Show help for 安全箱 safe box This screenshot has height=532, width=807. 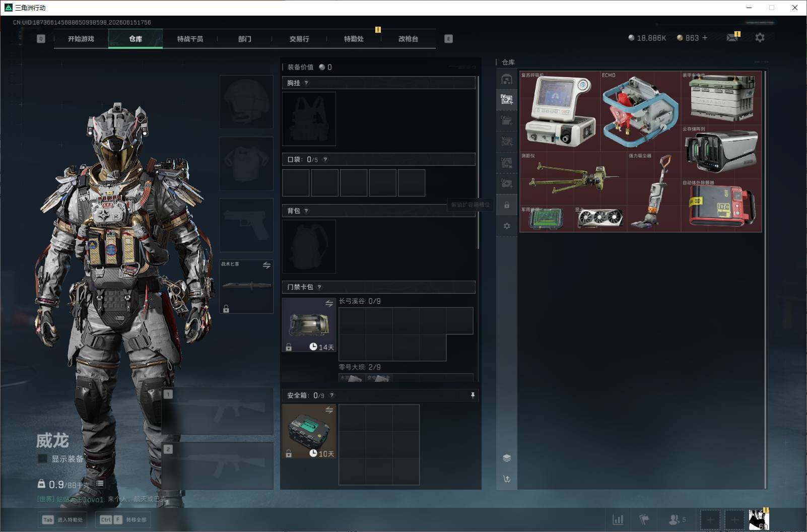331,395
